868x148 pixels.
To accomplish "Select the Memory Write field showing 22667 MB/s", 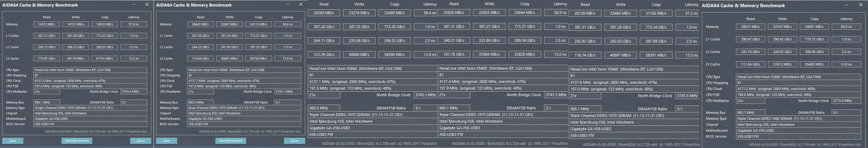I will pos(230,24).
